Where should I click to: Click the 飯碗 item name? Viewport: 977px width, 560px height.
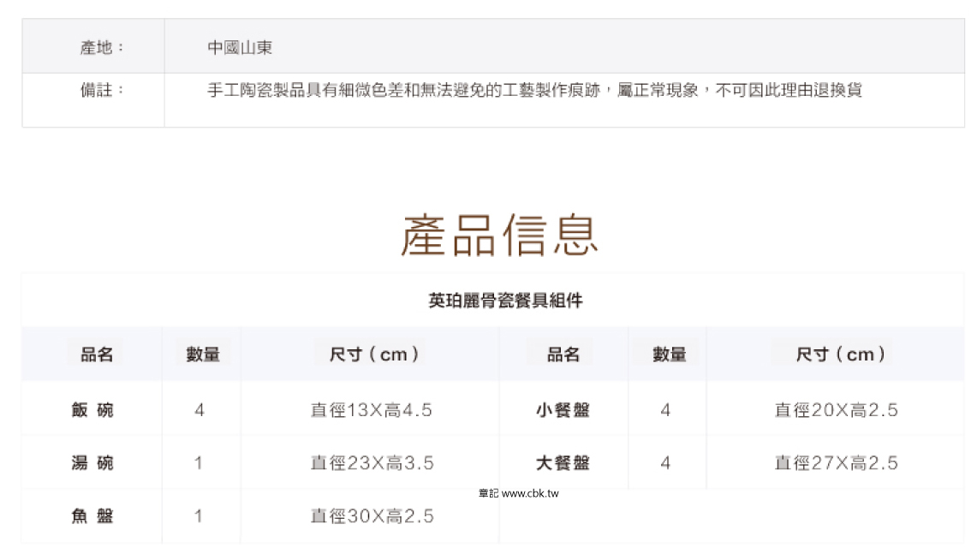coord(92,410)
